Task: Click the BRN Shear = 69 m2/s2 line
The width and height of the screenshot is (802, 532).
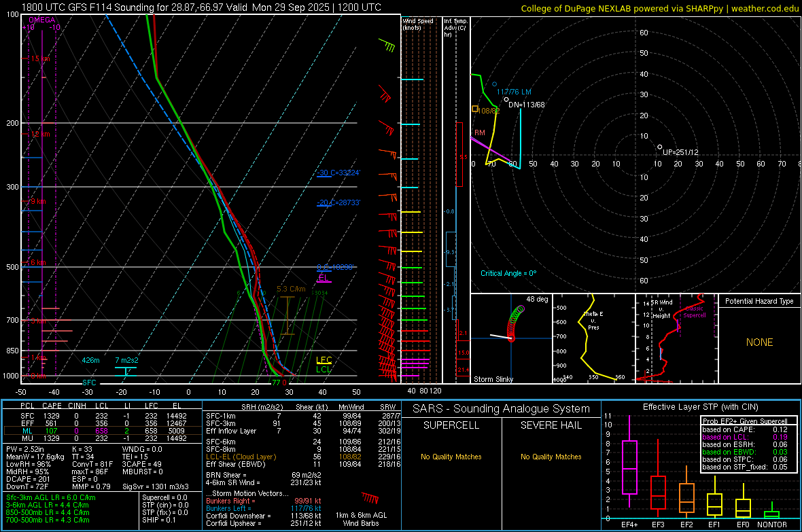Action: (x=264, y=475)
